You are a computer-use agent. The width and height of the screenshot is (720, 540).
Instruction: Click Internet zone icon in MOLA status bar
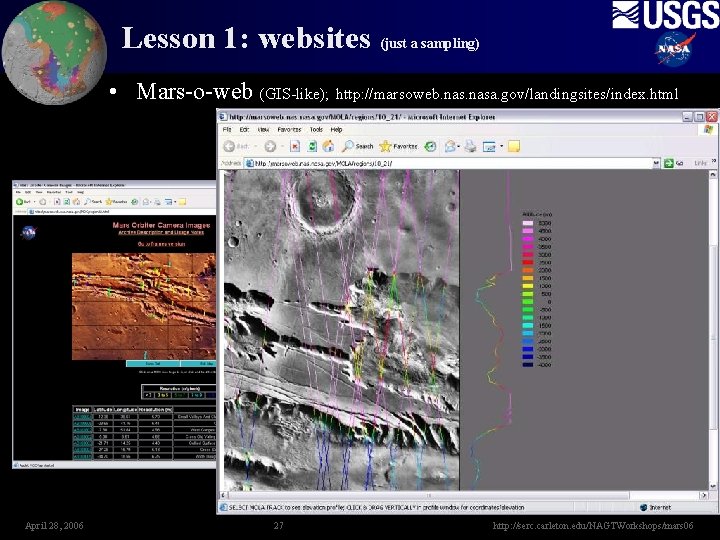click(x=644, y=507)
